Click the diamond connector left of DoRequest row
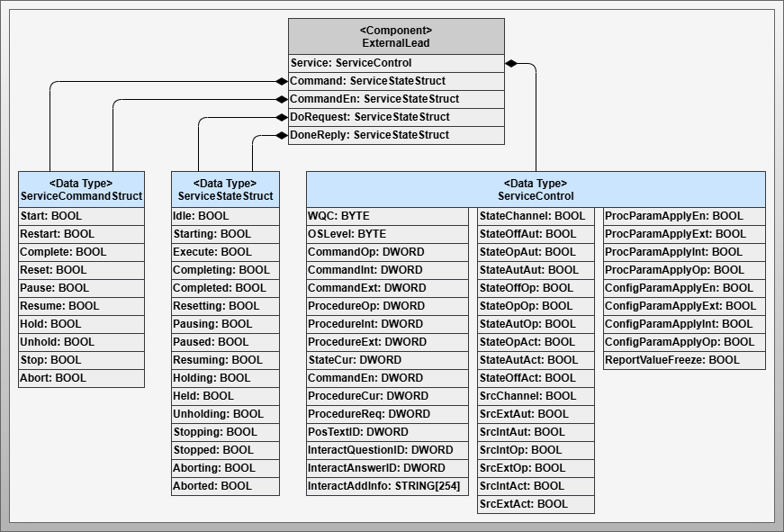Viewport: 784px width, 532px height. click(x=282, y=117)
